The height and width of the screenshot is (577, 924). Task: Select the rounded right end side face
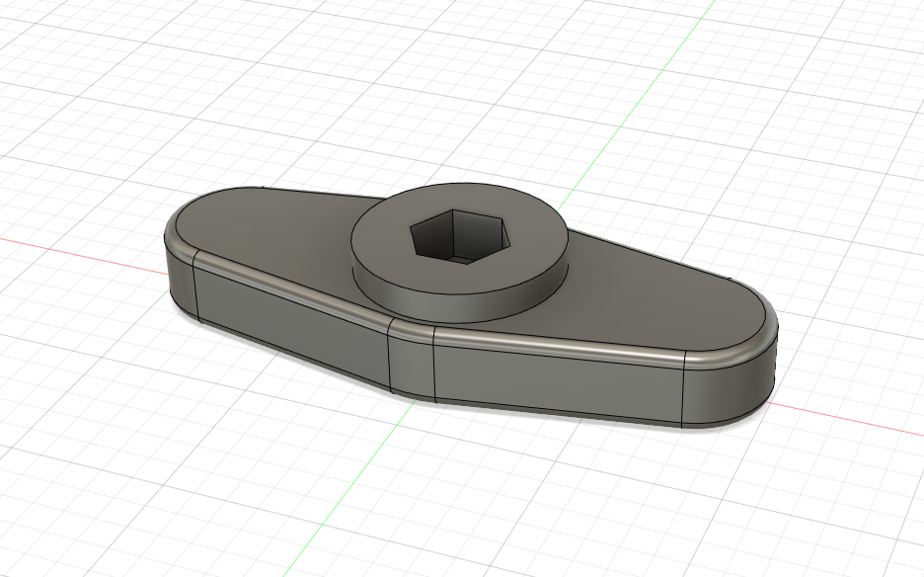tap(728, 389)
